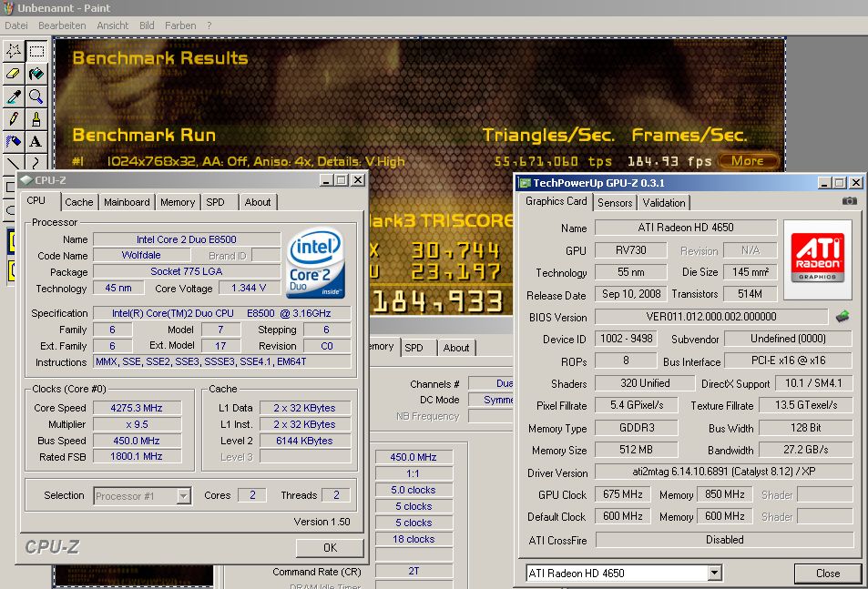Click the Benchmark Results heading in Paint canvas

tap(160, 58)
